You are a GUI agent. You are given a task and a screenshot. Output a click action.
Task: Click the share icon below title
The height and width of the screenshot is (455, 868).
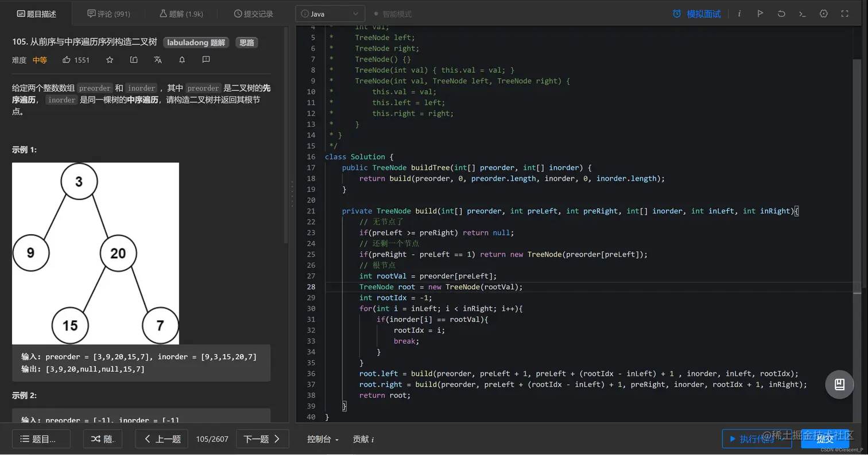point(134,60)
